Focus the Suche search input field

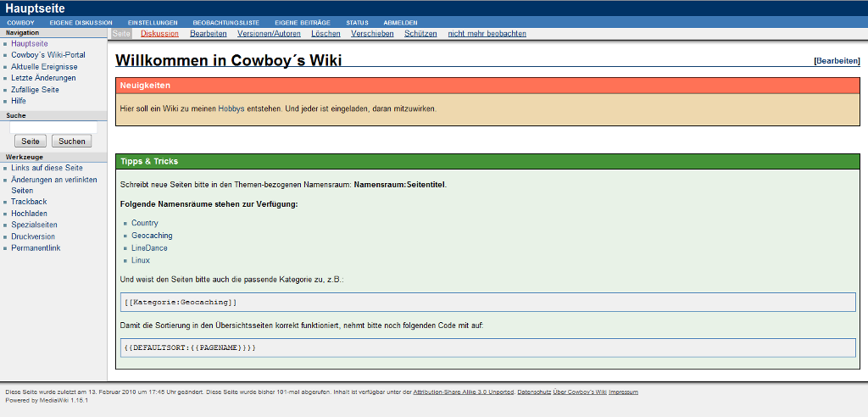pos(53,127)
